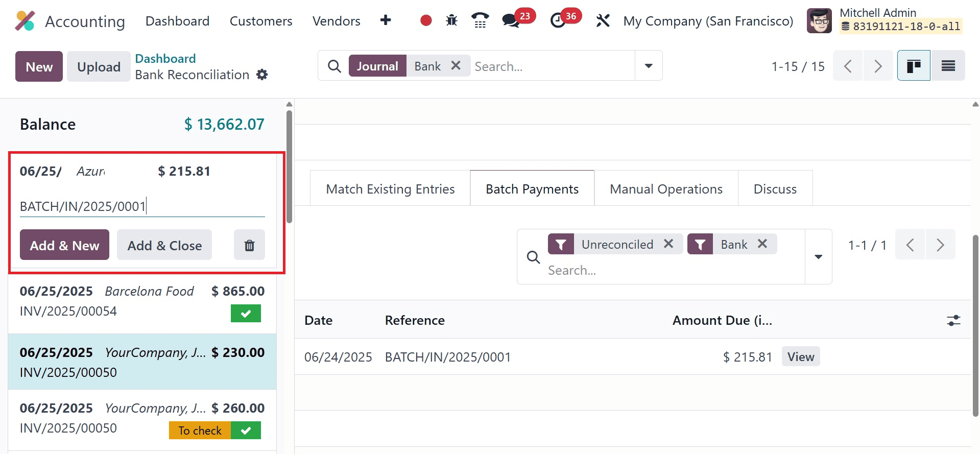Image resolution: width=980 pixels, height=454 pixels.
Task: Sort by Date column header
Action: coord(318,320)
